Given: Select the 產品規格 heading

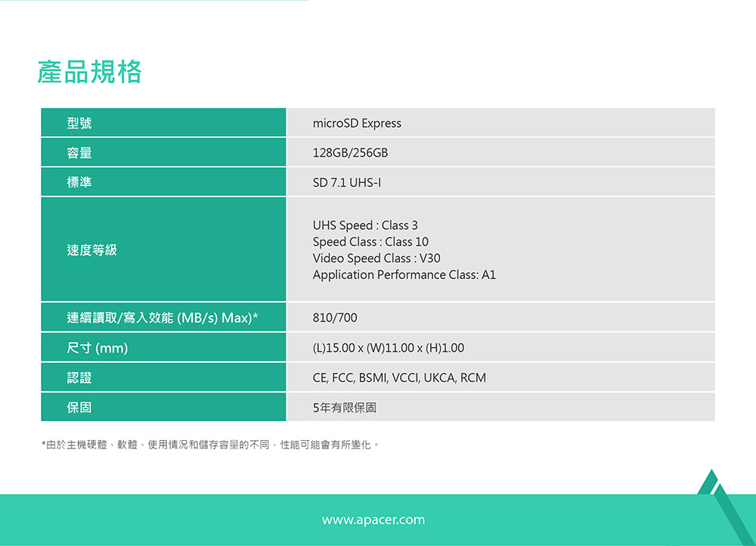Looking at the screenshot, I should (90, 73).
